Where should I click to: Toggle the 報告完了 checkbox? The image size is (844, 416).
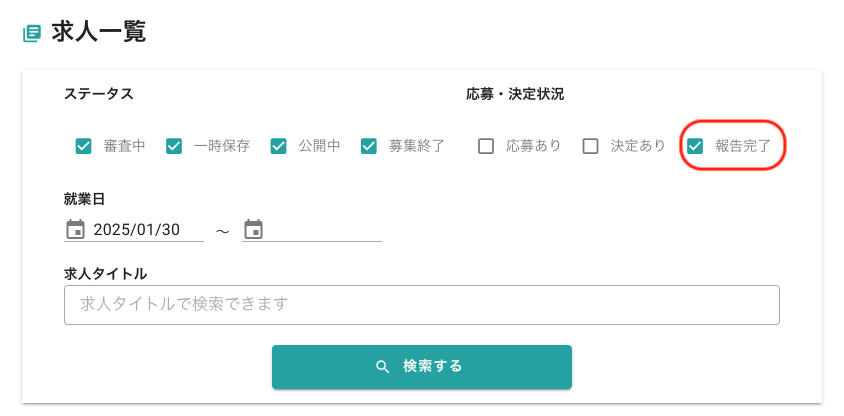695,146
